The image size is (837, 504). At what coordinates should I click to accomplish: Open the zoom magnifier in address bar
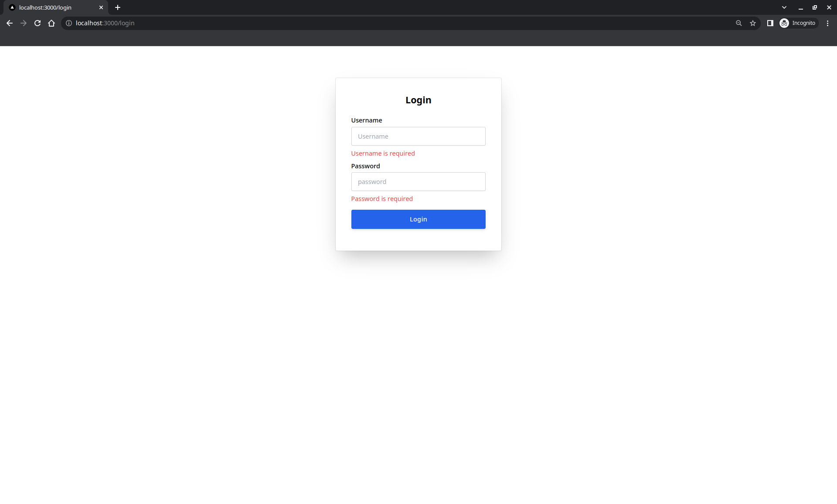(x=738, y=23)
